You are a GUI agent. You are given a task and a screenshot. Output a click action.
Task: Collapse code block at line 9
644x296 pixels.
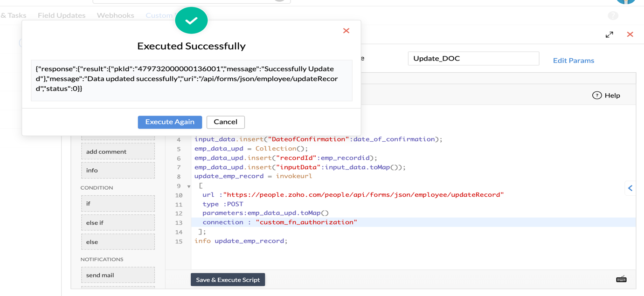[189, 186]
